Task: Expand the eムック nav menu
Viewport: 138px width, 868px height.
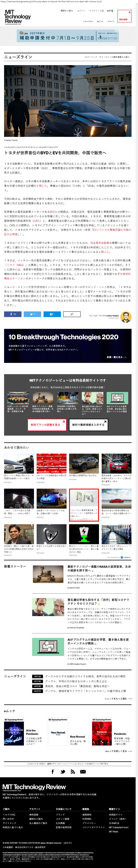Action: tap(100, 21)
